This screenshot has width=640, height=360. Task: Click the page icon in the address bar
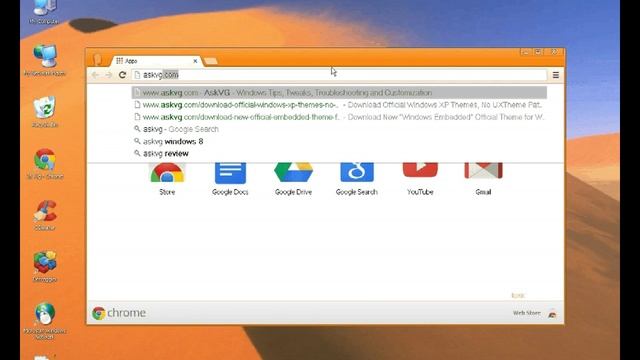[x=137, y=75]
